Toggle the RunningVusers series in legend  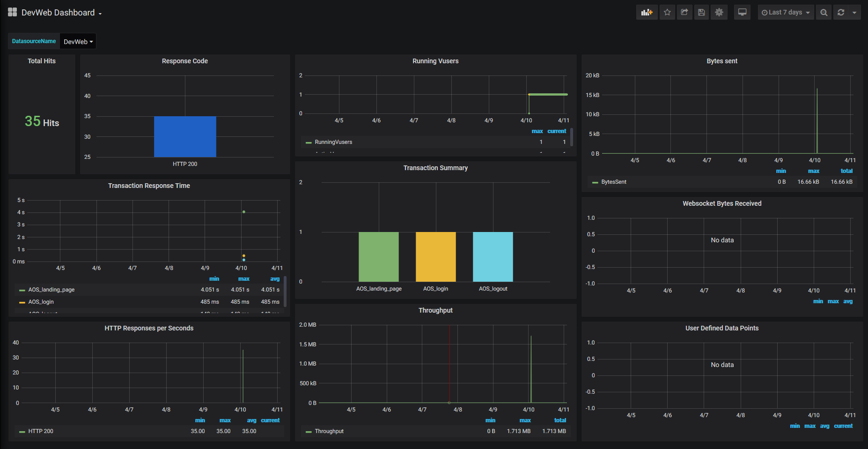(333, 142)
